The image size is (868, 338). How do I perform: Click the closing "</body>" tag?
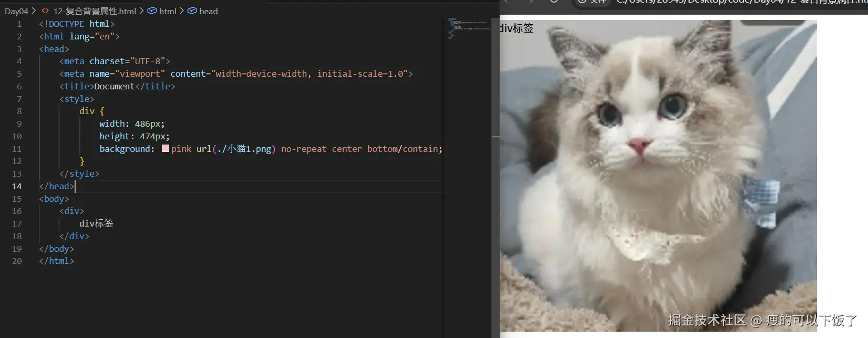click(x=57, y=249)
